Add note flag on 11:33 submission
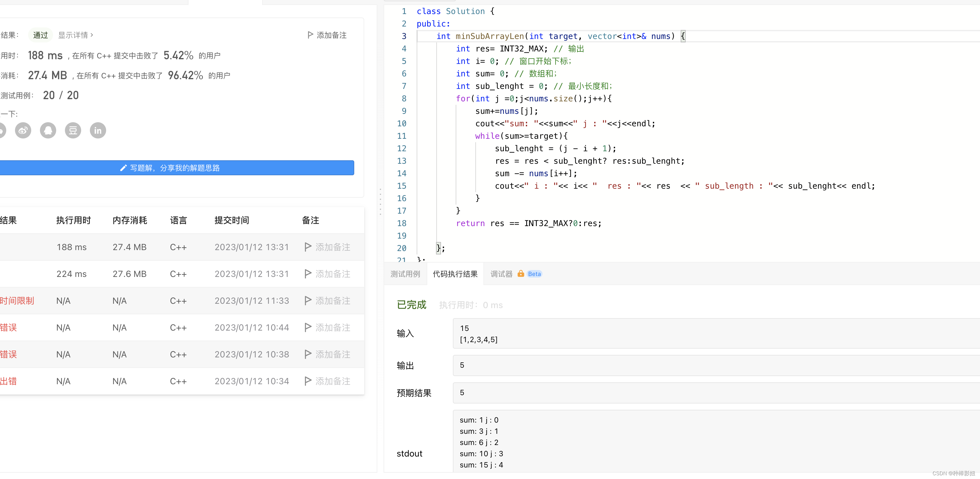 click(x=327, y=301)
